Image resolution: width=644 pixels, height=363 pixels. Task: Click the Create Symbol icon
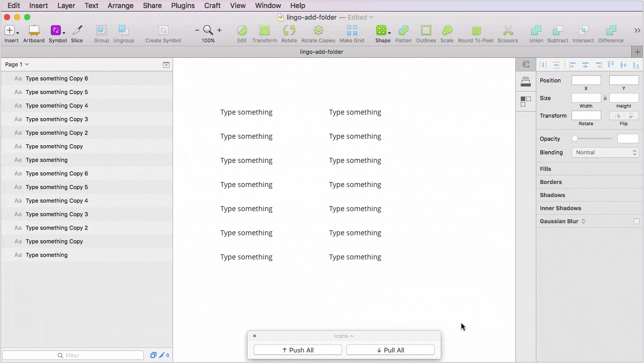coord(163,30)
